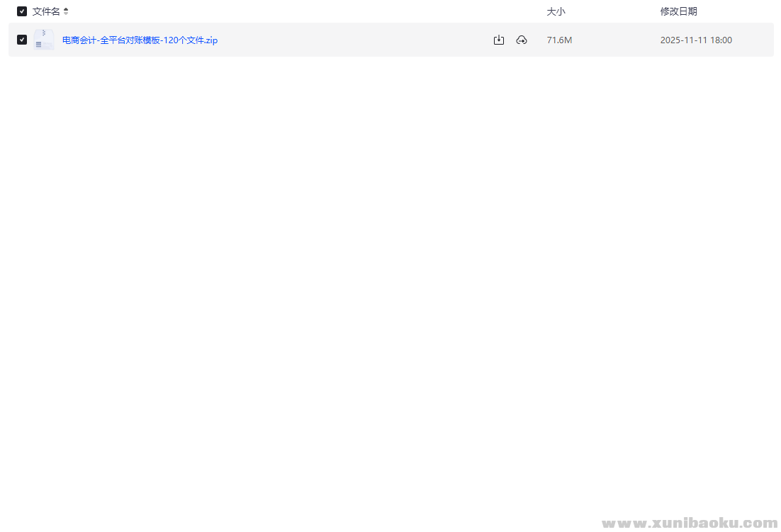Click the compressed archive thumbnail icon
Image resolution: width=781 pixels, height=532 pixels.
click(x=44, y=39)
